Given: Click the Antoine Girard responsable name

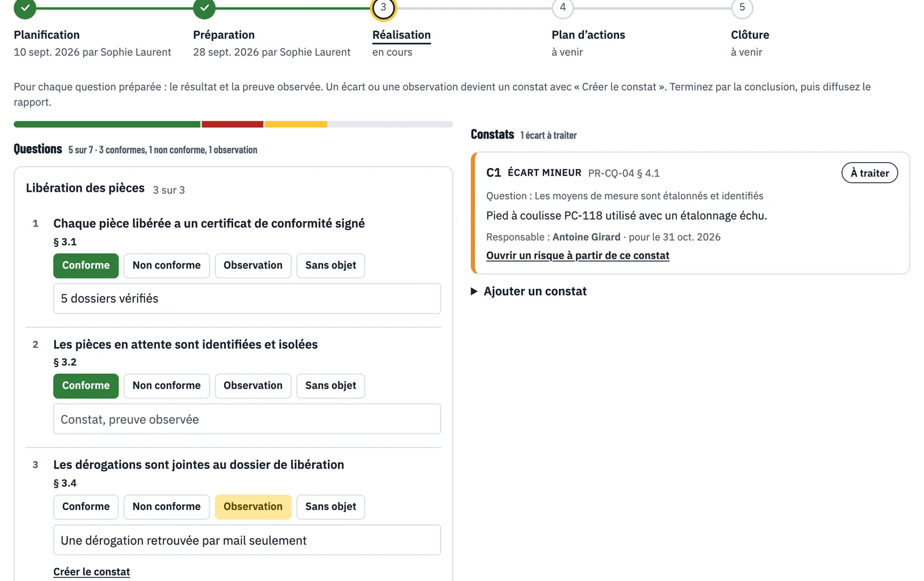Looking at the screenshot, I should coord(586,237).
